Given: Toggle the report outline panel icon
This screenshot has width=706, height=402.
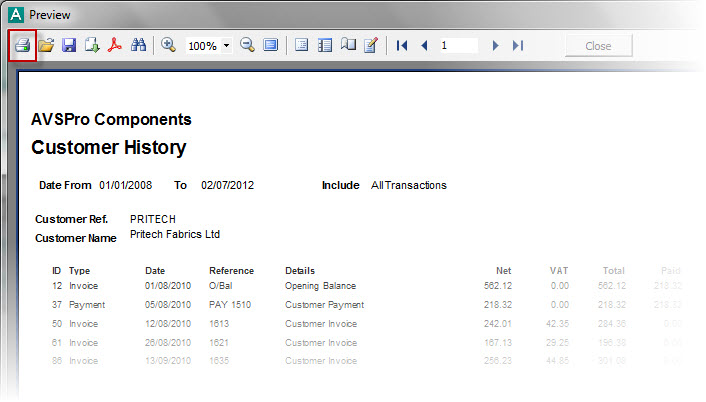Looking at the screenshot, I should [302, 46].
